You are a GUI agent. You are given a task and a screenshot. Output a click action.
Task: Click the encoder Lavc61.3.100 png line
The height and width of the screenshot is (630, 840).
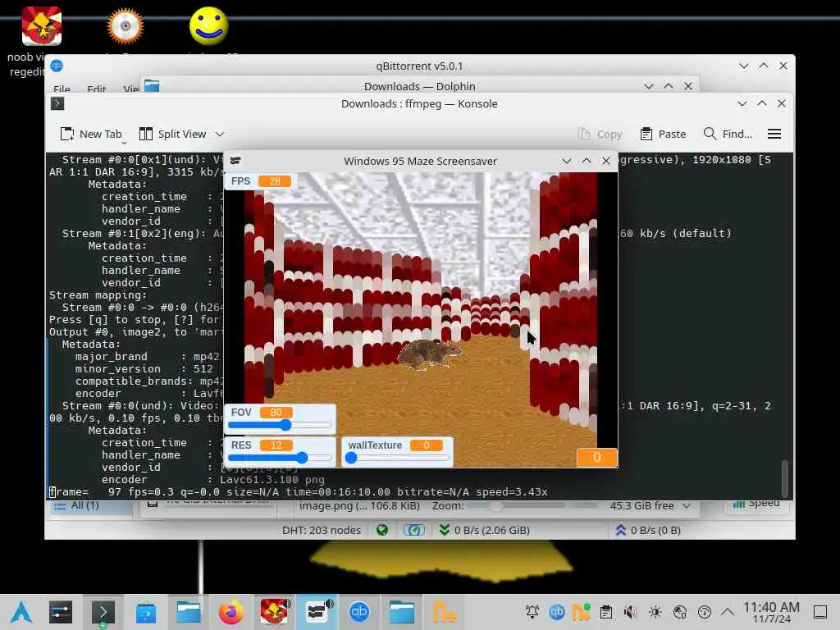[213, 479]
